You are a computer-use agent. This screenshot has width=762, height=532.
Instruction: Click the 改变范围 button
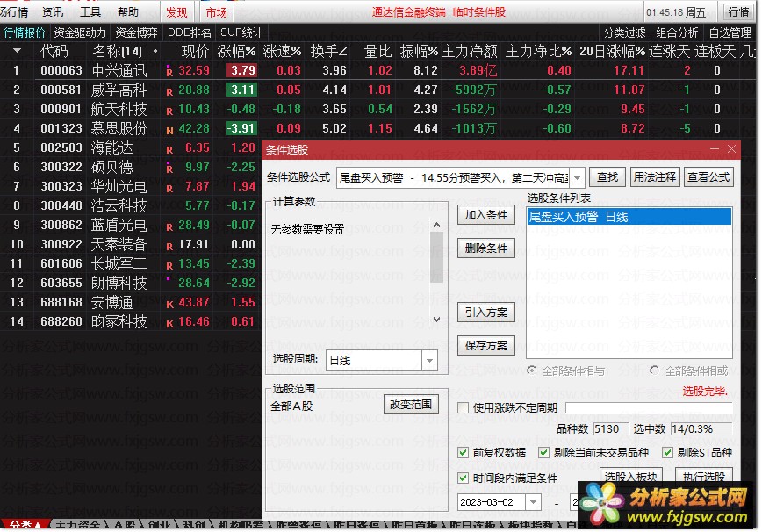click(411, 404)
